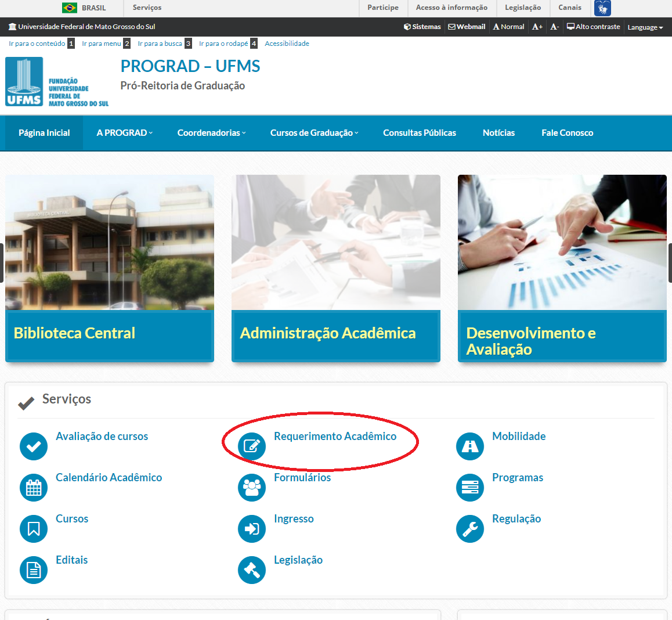
Task: Click the Acessibilidade link
Action: (287, 44)
